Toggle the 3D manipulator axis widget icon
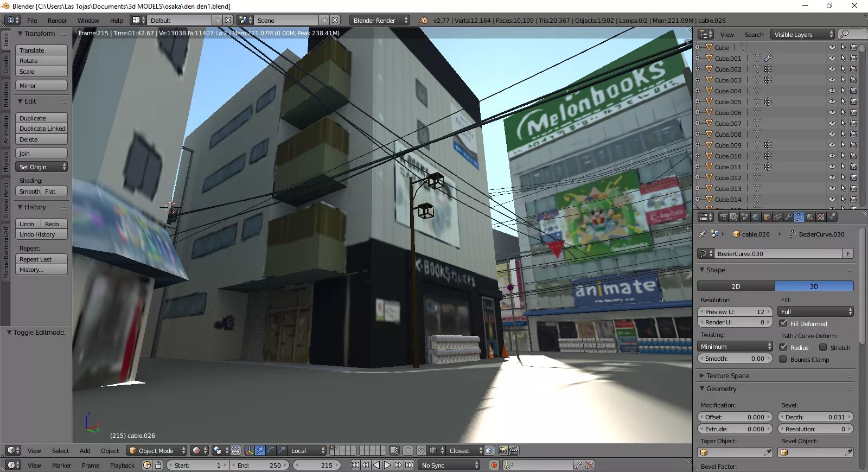Viewport: 868px width, 472px height. (249, 450)
